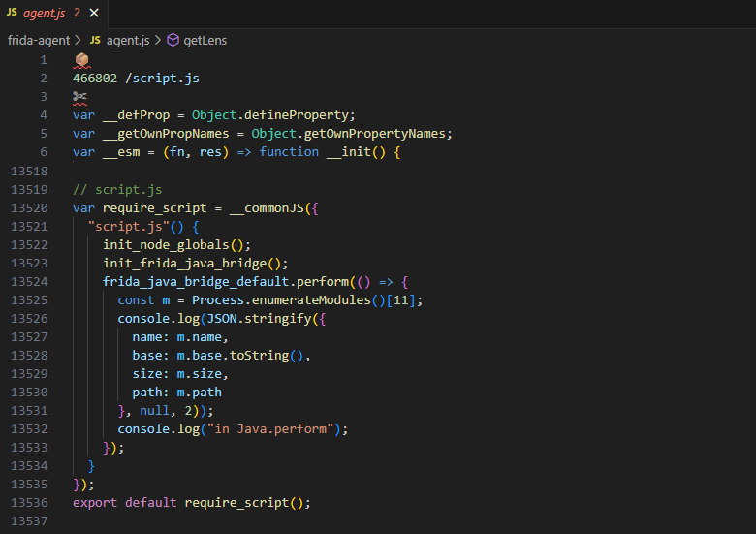Close the agent.js editor tab
Image resolution: width=756 pixels, height=534 pixels.
(94, 14)
